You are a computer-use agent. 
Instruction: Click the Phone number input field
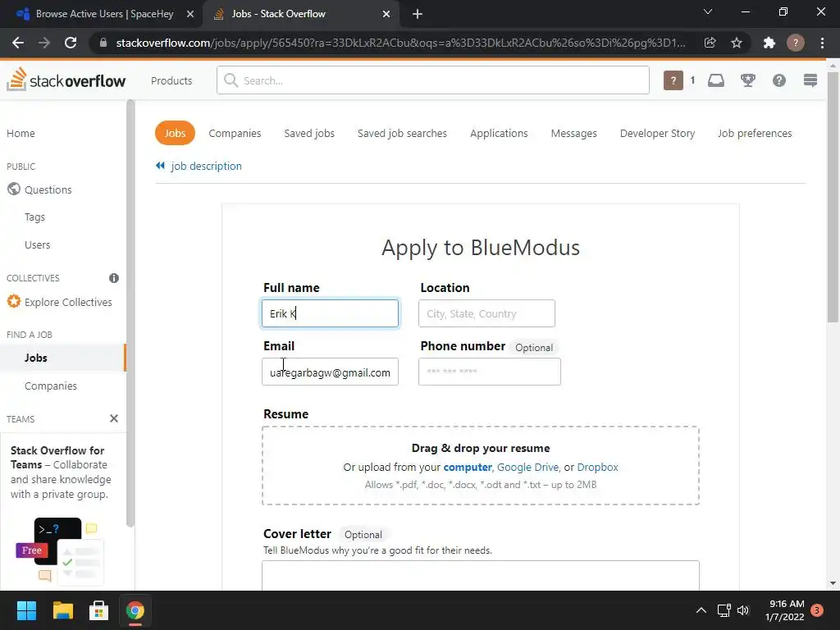(x=489, y=372)
